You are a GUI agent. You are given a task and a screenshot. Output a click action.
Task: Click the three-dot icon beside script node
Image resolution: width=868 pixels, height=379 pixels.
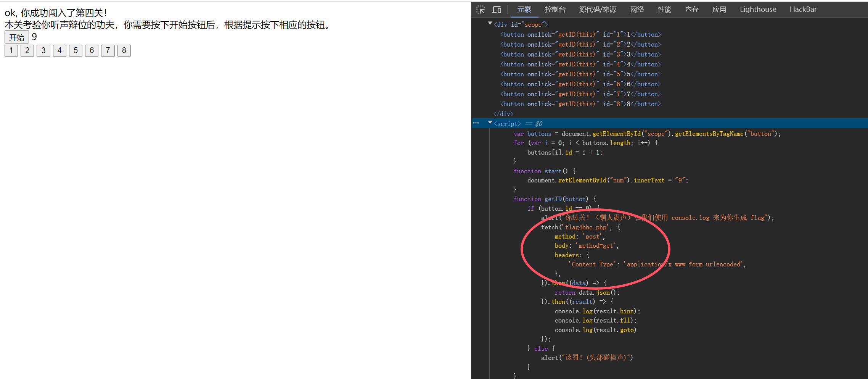(x=476, y=123)
